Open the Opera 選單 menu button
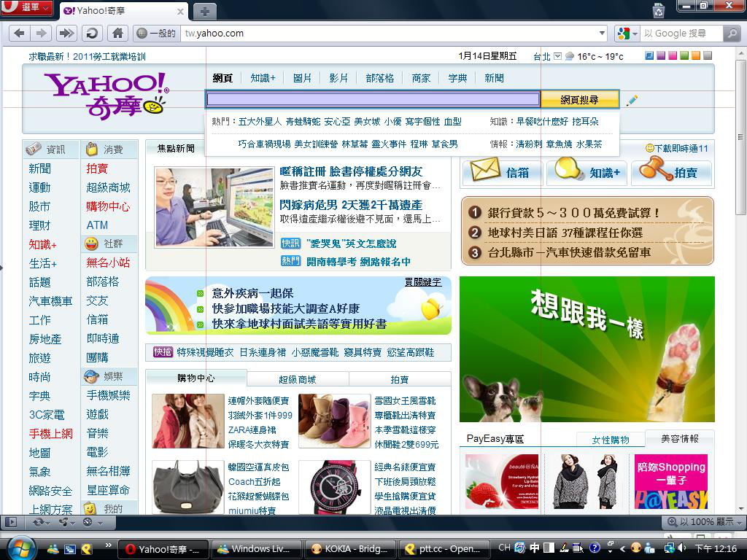This screenshot has height=560, width=747. pos(27,7)
